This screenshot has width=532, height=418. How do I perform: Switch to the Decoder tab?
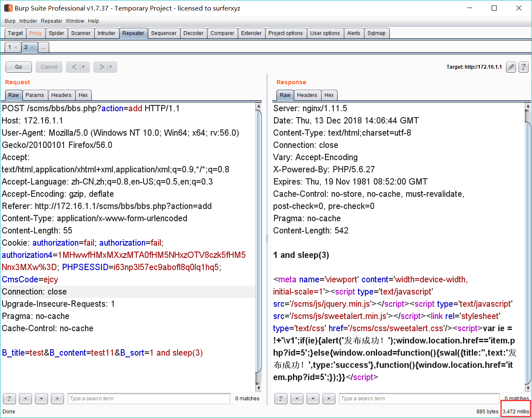coord(194,33)
